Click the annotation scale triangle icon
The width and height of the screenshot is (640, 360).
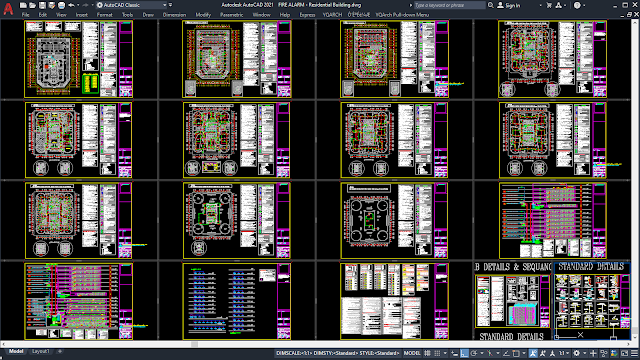(552, 353)
